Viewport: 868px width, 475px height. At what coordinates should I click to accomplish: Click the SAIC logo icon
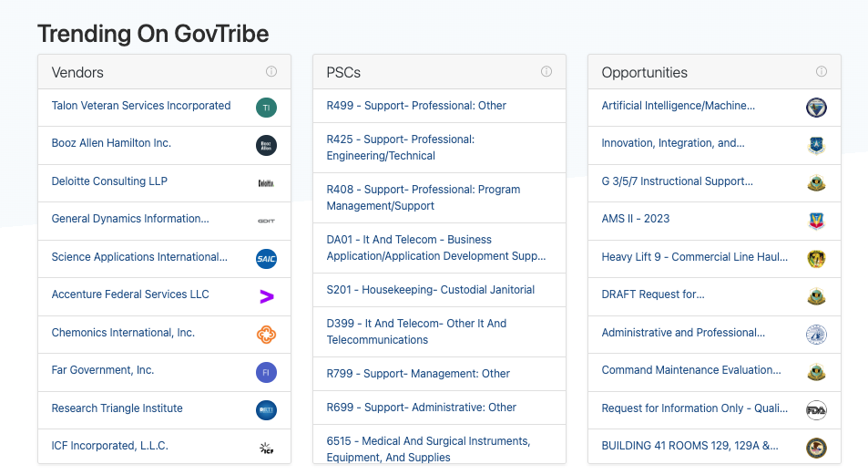pos(266,259)
